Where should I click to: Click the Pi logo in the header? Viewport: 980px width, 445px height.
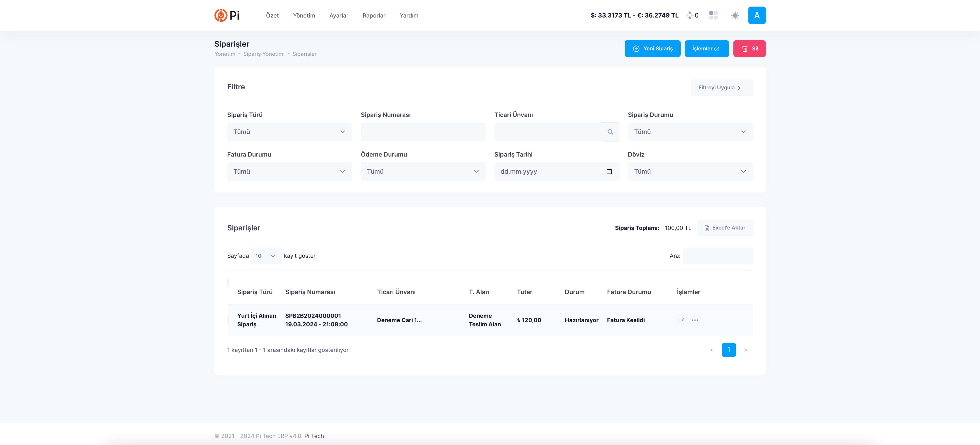[227, 15]
